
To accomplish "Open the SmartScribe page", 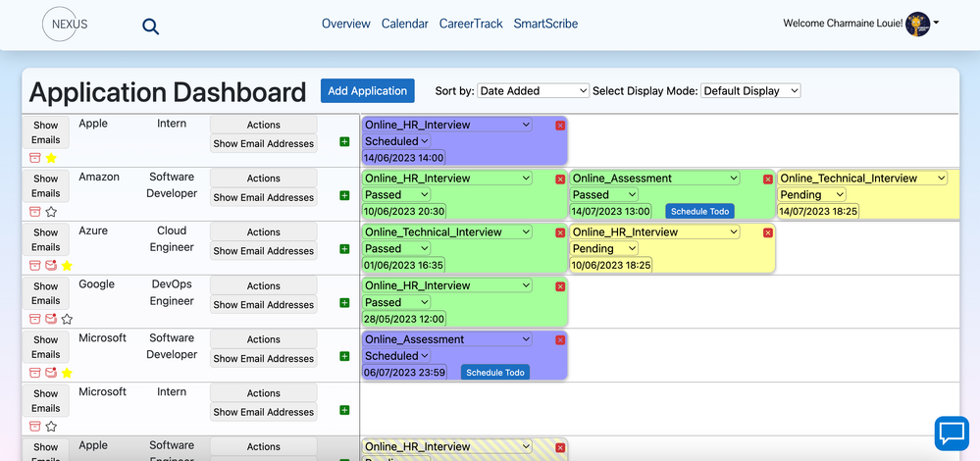I will [545, 24].
